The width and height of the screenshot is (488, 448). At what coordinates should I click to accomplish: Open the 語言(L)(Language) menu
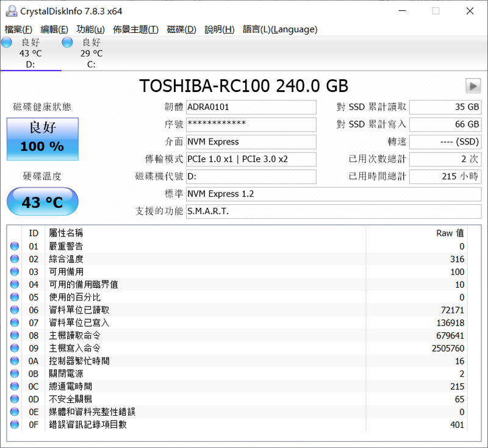point(280,29)
